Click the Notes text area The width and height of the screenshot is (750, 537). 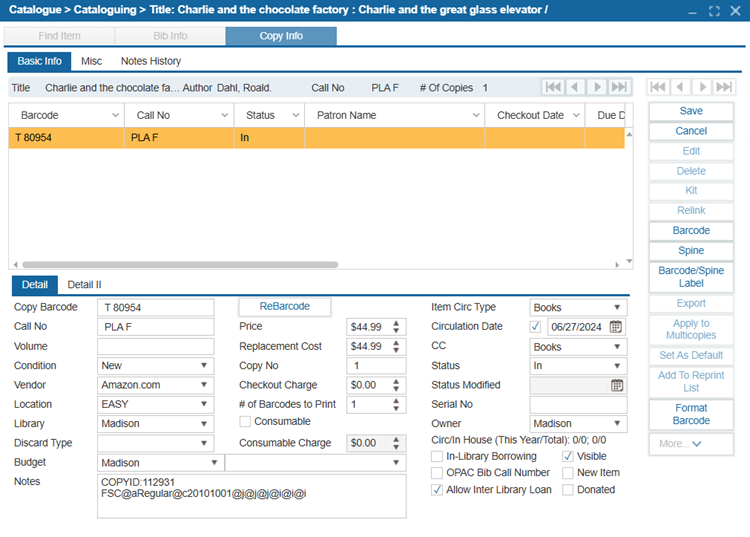click(x=252, y=496)
